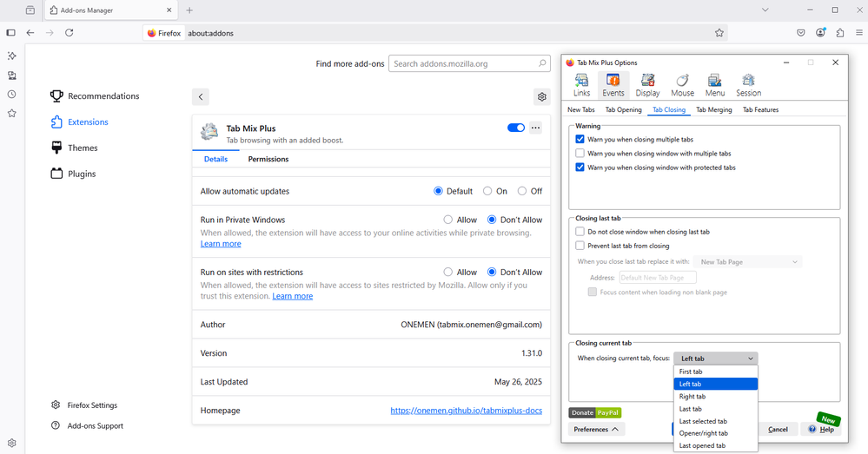The width and height of the screenshot is (868, 454).
Task: Select the Menu options icon
Action: [x=715, y=85]
